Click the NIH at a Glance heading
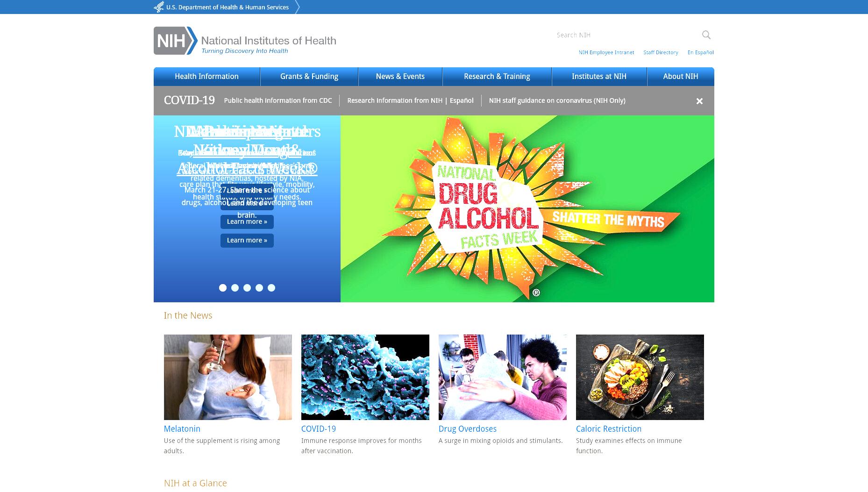 pyautogui.click(x=195, y=483)
